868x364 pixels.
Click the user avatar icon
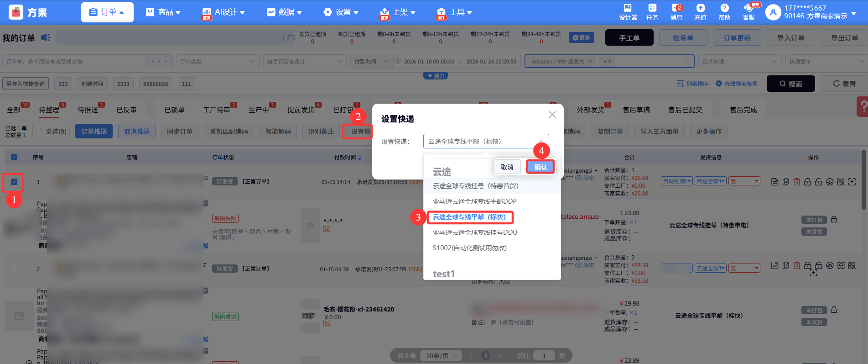(x=773, y=12)
